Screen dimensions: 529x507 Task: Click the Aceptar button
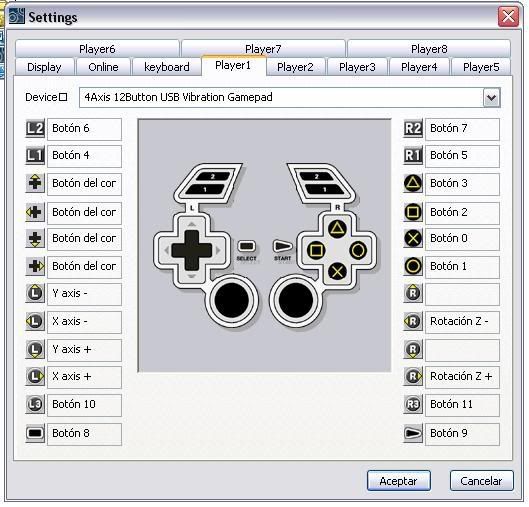[398, 481]
